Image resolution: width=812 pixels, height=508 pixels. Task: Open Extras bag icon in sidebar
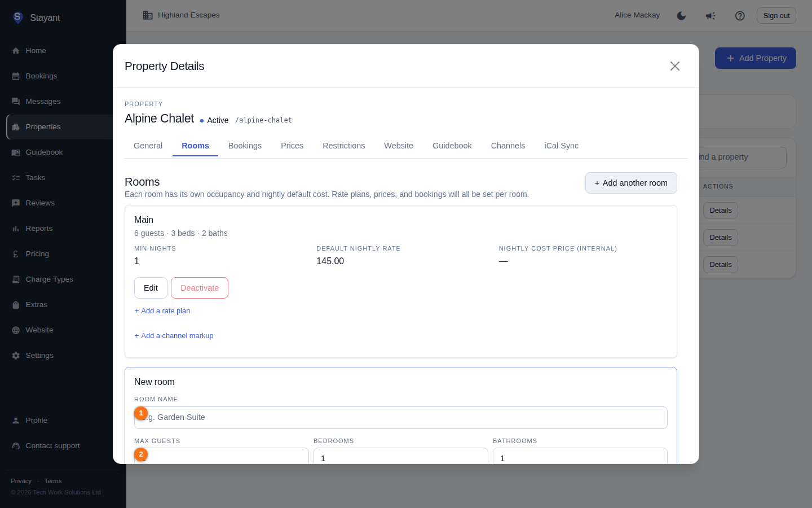tap(16, 305)
